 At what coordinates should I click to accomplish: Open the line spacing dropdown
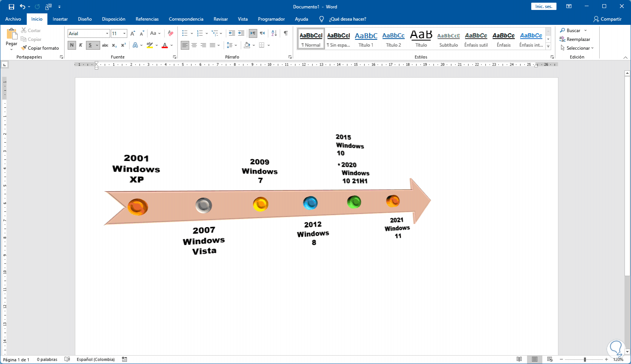pyautogui.click(x=236, y=45)
